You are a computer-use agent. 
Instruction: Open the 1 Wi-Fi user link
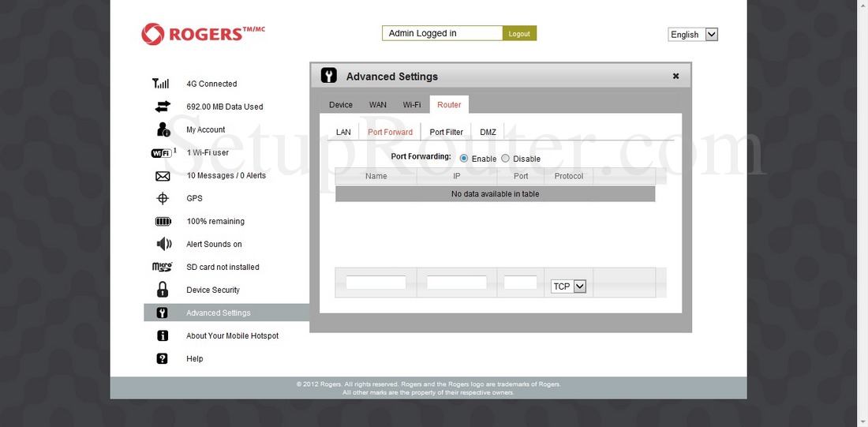click(x=208, y=152)
